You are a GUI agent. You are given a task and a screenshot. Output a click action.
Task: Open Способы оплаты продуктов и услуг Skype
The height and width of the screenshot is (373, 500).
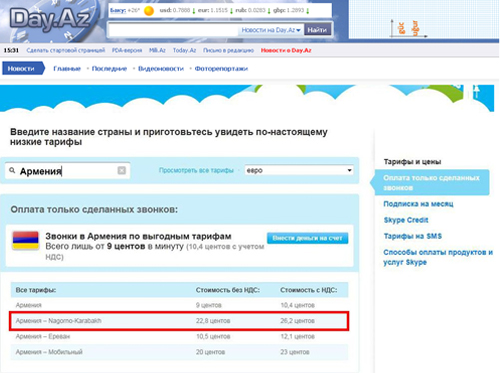pyautogui.click(x=438, y=257)
